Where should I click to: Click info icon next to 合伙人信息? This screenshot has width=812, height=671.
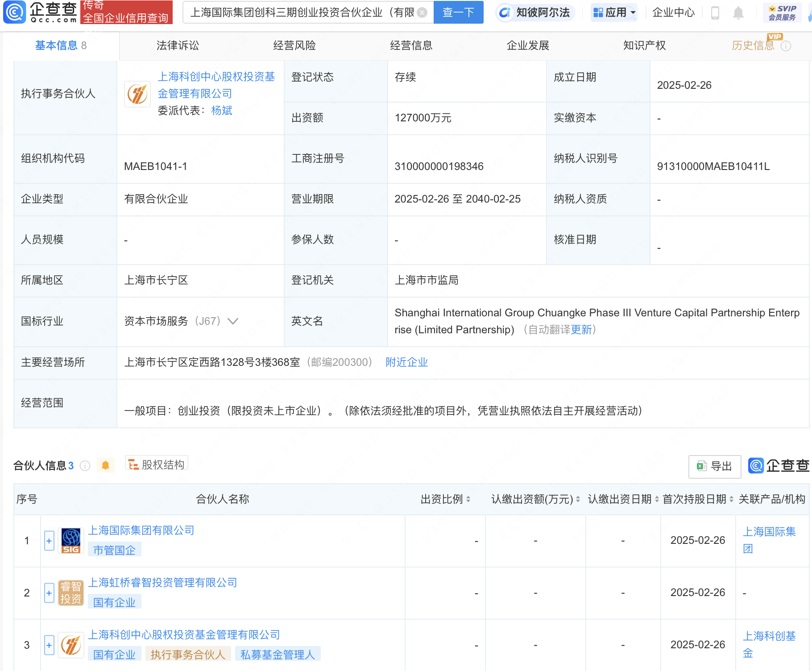(x=85, y=466)
